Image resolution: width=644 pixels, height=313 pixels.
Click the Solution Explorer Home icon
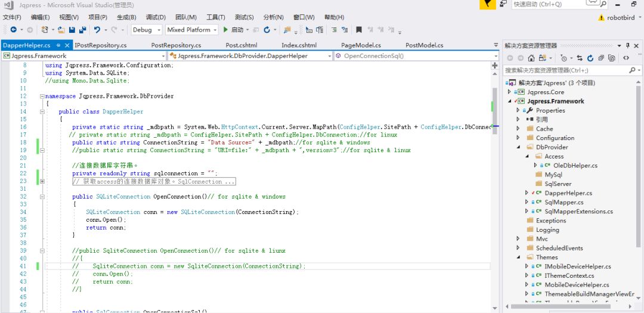click(x=531, y=58)
